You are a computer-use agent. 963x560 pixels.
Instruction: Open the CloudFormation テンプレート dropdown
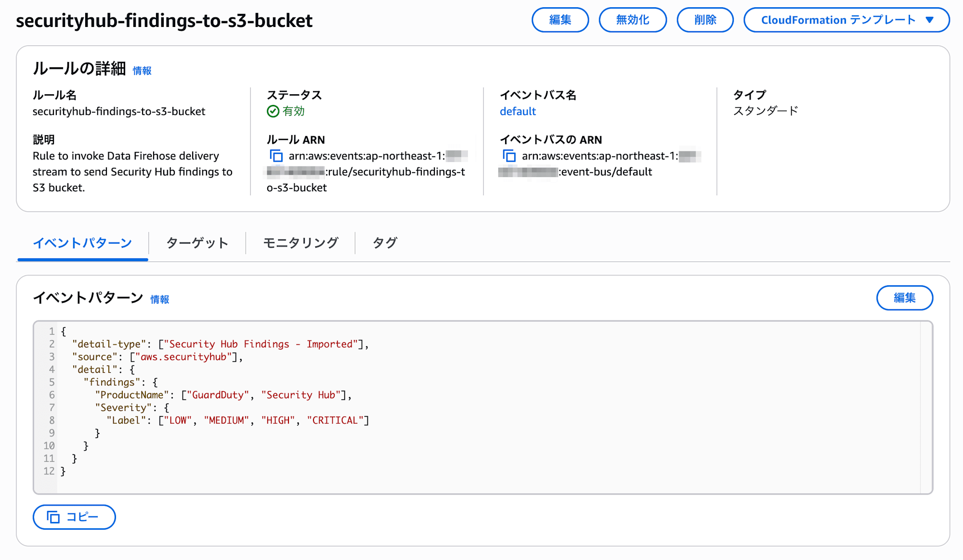click(846, 20)
